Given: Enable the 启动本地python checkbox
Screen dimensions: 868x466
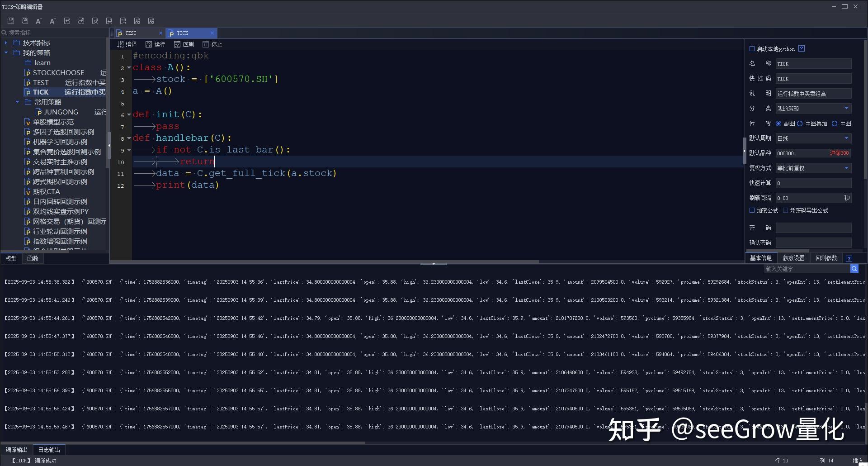Looking at the screenshot, I should tap(752, 48).
